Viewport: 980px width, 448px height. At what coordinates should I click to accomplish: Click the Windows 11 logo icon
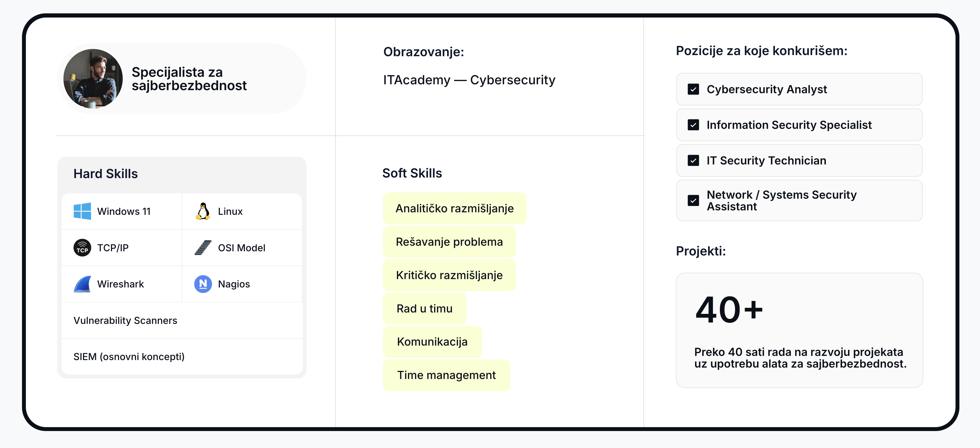click(x=82, y=211)
